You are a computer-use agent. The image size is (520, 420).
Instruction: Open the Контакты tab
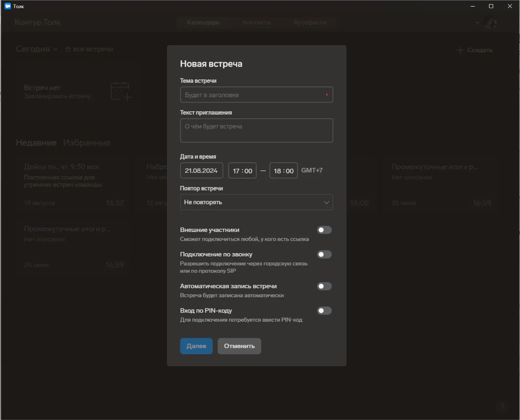coord(256,22)
